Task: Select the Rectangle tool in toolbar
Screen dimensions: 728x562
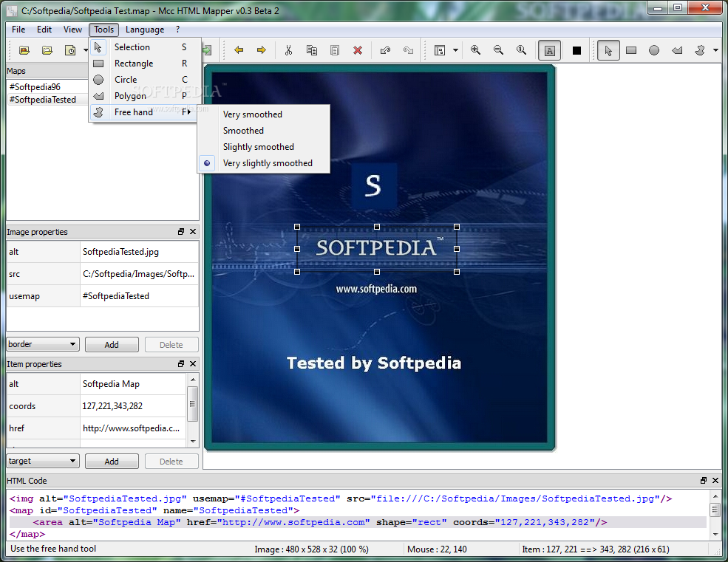Action: coord(631,50)
